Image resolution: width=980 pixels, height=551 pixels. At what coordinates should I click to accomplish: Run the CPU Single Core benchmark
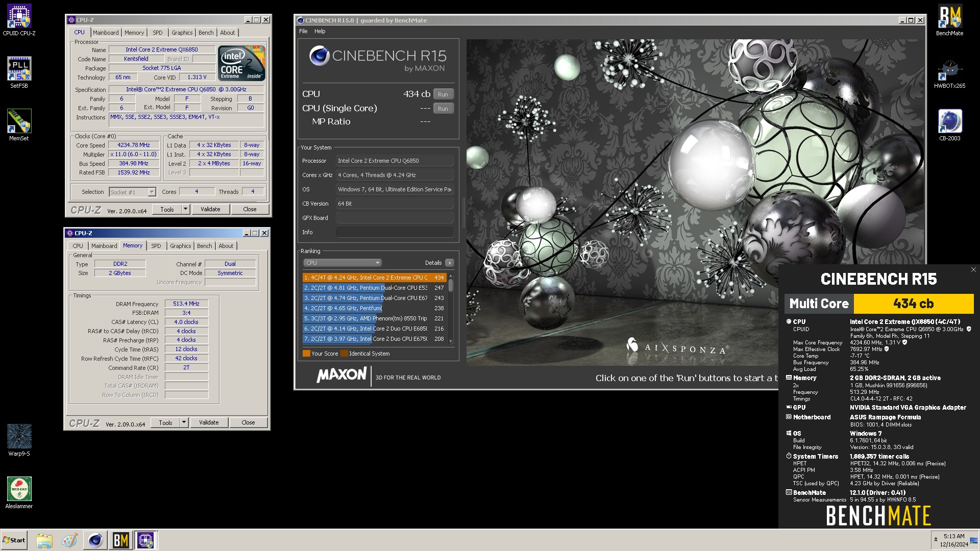443,109
